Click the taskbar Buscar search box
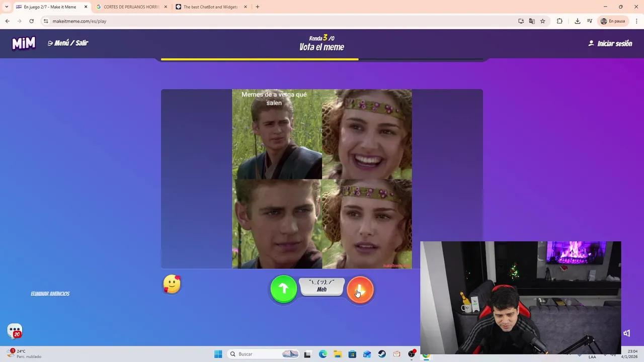This screenshot has height=362, width=644. (263, 354)
